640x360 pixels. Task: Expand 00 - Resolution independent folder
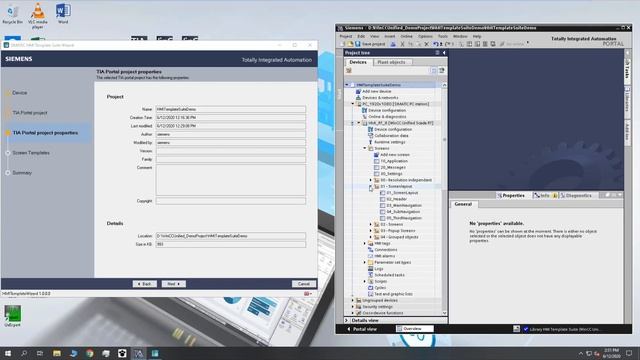pos(371,180)
